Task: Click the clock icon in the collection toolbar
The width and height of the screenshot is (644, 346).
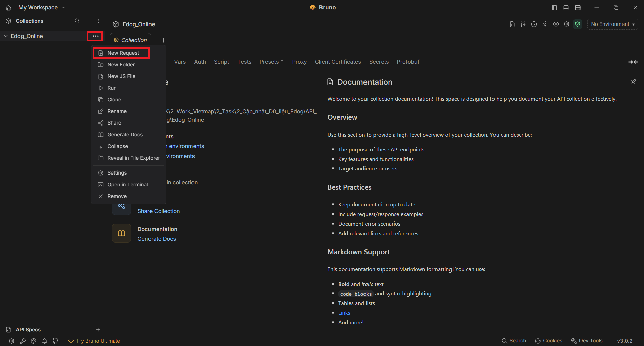Action: [x=534, y=24]
